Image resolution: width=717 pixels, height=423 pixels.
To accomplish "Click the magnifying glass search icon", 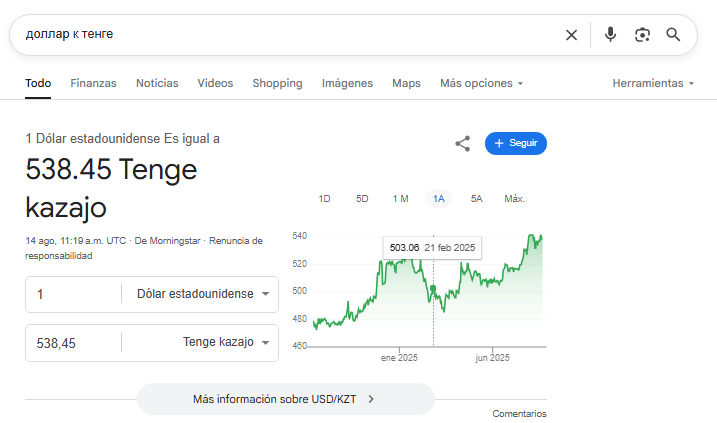I will point(673,35).
